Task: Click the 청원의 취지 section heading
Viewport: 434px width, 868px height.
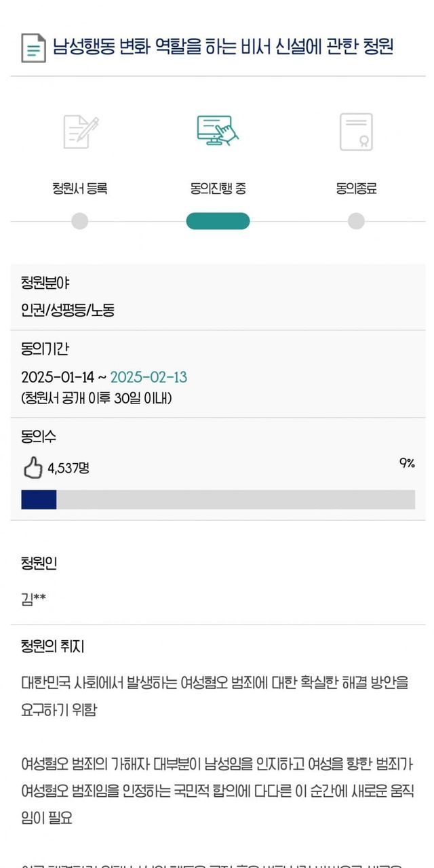Action: (x=52, y=647)
